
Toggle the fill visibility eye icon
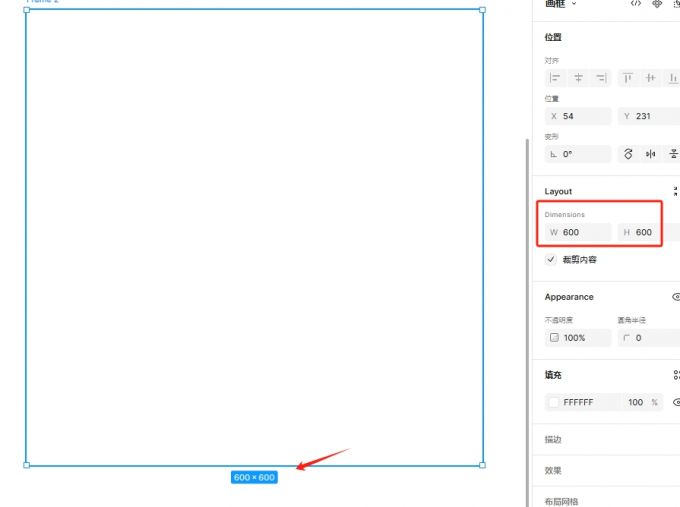tap(677, 402)
